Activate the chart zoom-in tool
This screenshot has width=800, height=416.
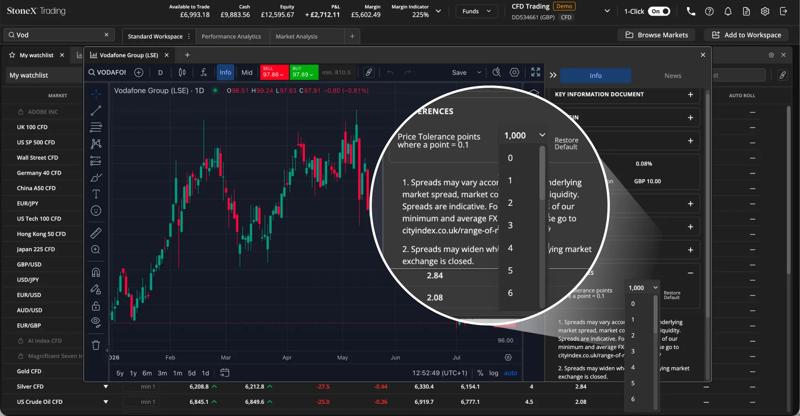tap(96, 250)
